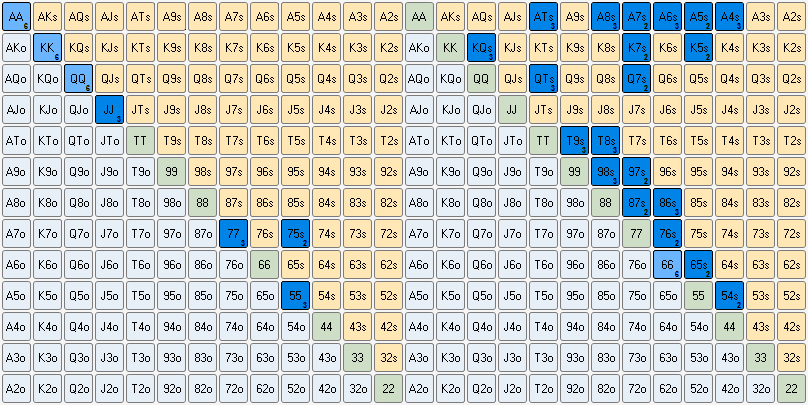Click the blue-highlighted A5s cell

(698, 17)
